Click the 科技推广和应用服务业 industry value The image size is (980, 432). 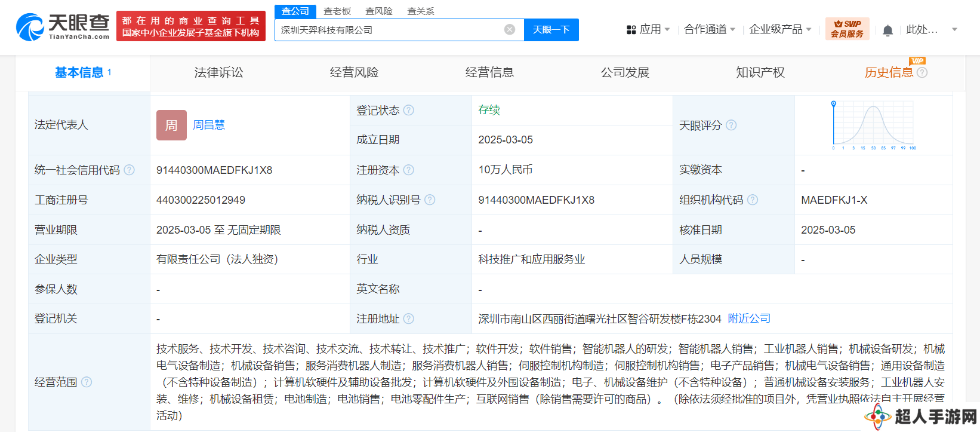point(532,259)
